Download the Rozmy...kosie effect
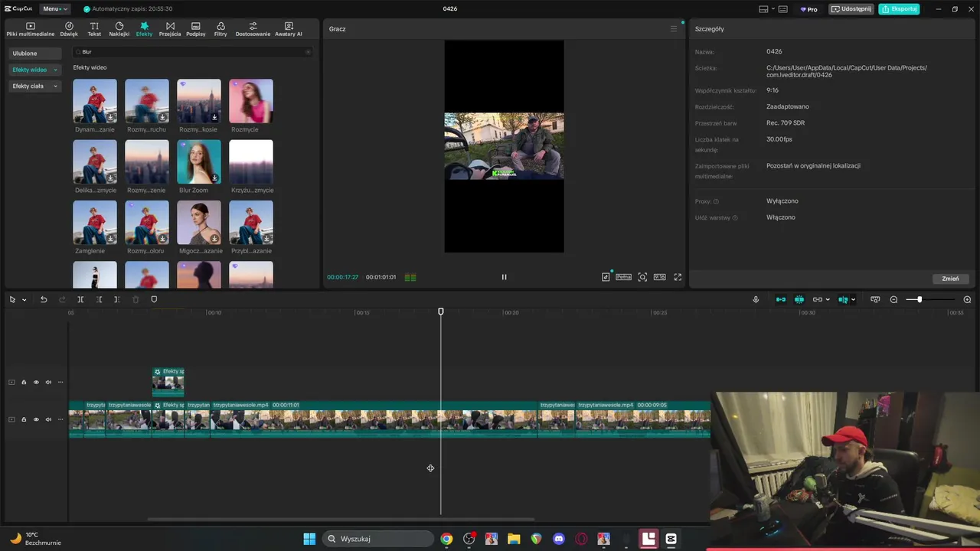The width and height of the screenshot is (980, 551). click(x=215, y=117)
